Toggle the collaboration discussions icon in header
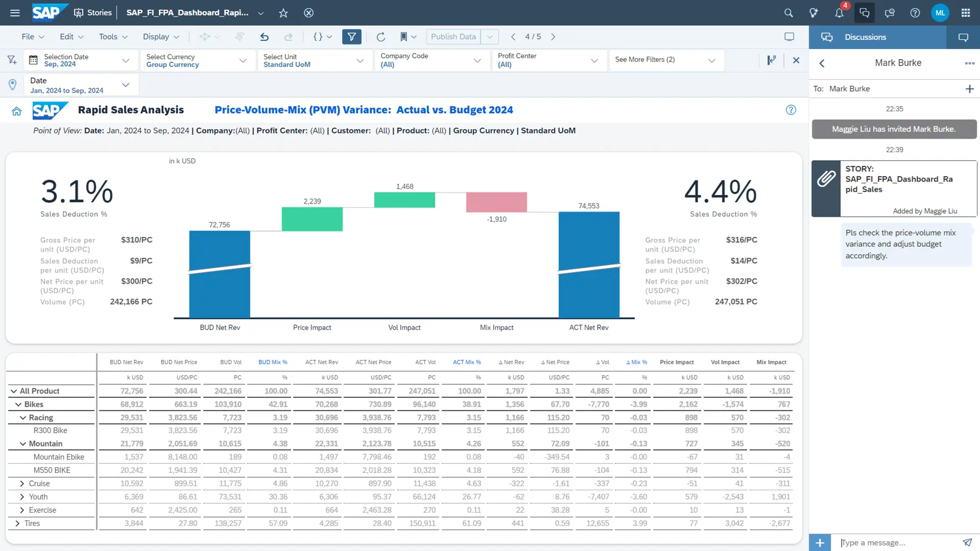 click(864, 13)
